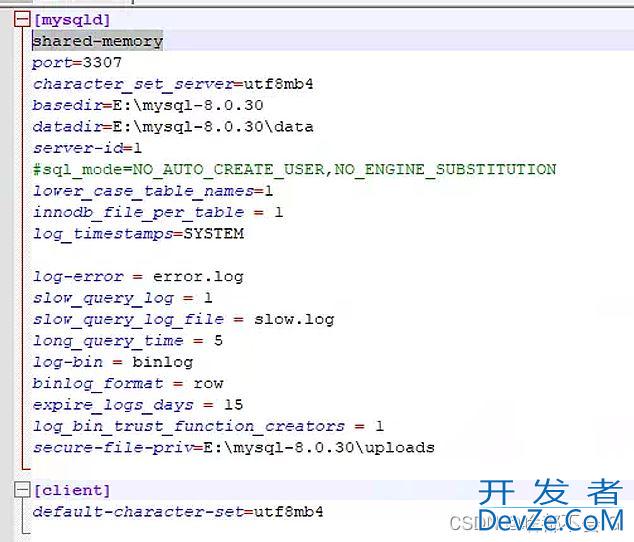Click the server-id=1 line
This screenshot has width=634, height=542.
click(x=87, y=148)
